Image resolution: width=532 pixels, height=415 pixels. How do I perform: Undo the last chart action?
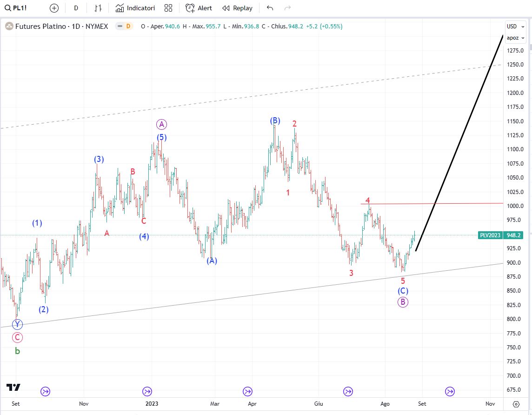(x=270, y=8)
